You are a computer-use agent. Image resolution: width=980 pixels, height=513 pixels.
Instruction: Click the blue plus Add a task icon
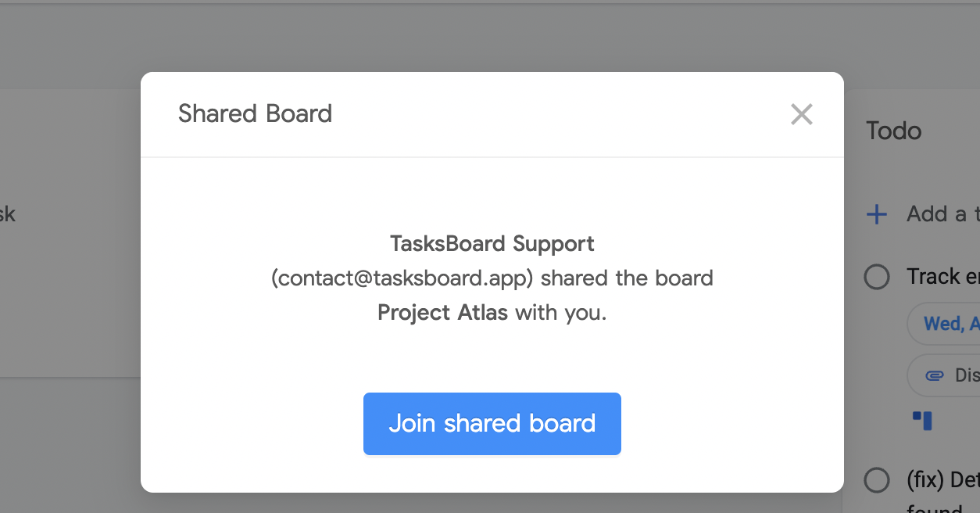(876, 213)
